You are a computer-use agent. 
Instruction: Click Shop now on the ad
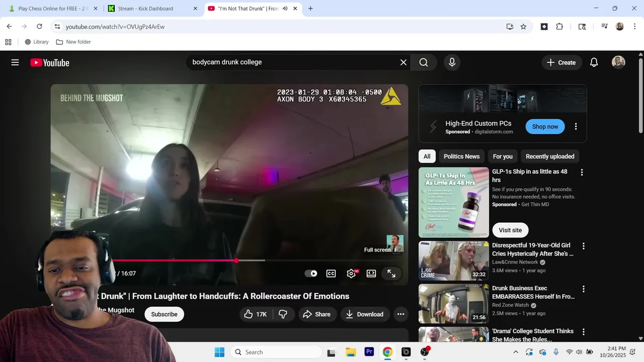(x=545, y=127)
